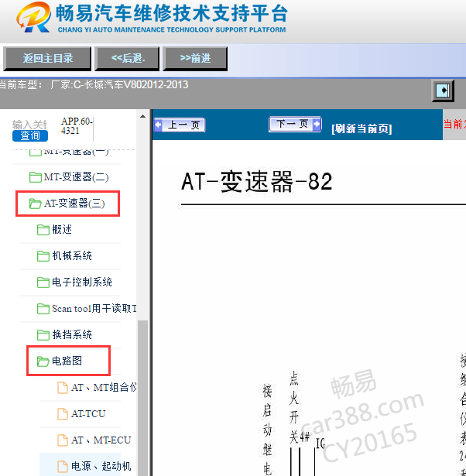Image resolution: width=466 pixels, height=476 pixels.
Task: Click folder icon beside 电子控制系统
Action: coord(43,283)
